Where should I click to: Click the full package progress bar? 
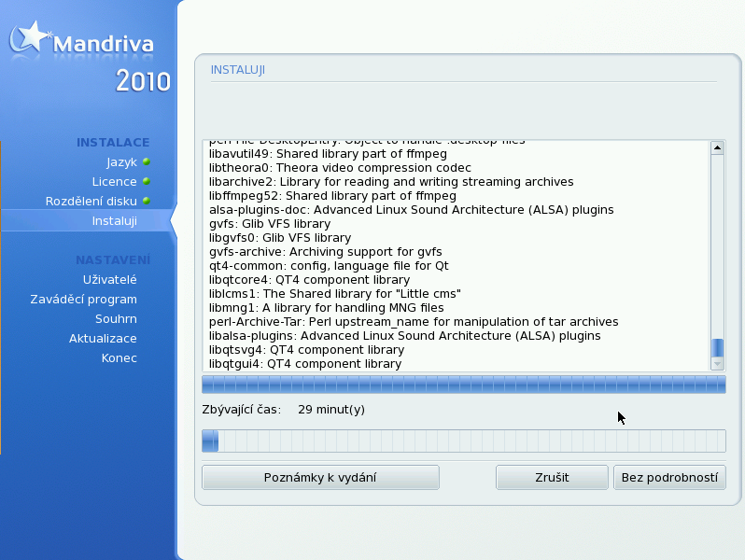tap(464, 385)
